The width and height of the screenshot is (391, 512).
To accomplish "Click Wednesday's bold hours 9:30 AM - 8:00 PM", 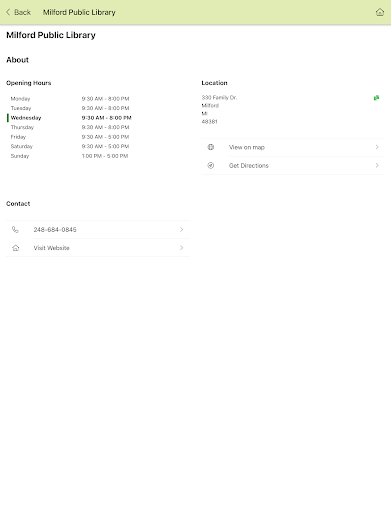I will (x=106, y=118).
